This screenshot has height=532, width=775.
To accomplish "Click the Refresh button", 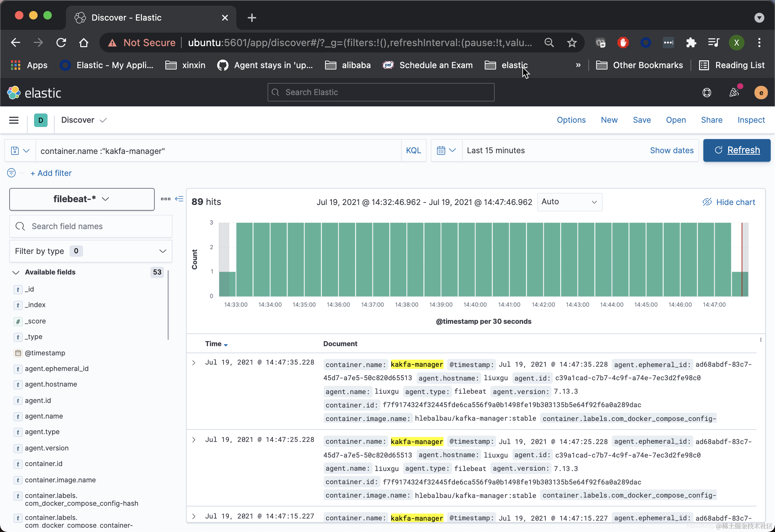I will point(737,150).
